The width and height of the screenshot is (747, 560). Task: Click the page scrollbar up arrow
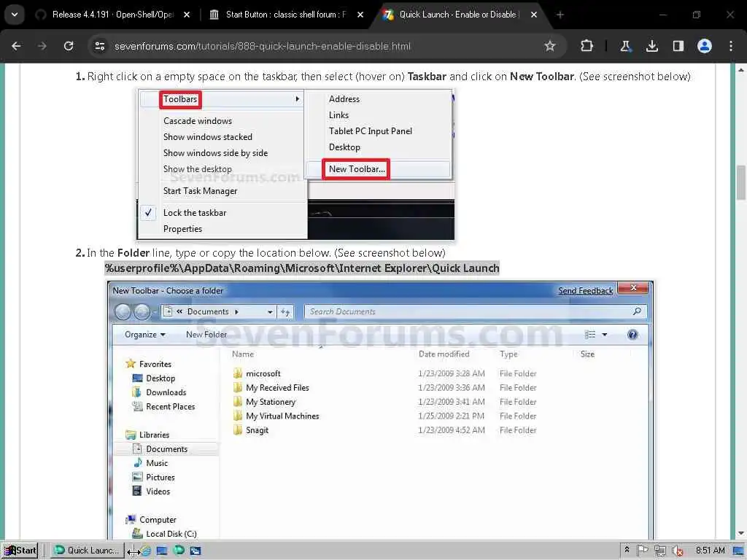coord(741,69)
